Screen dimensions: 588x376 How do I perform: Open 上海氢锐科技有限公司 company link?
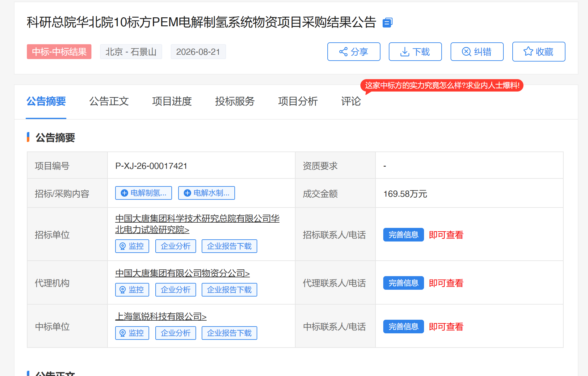coord(161,316)
